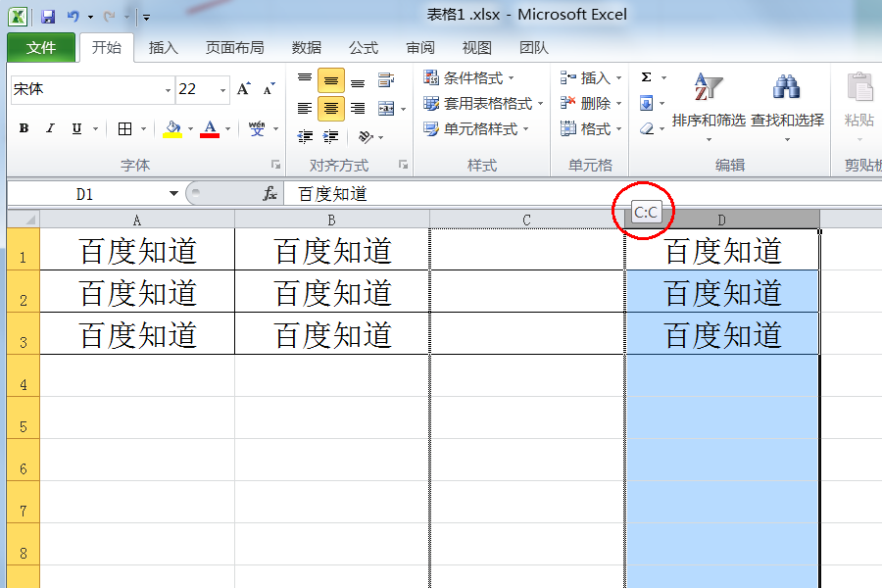This screenshot has height=588, width=882.
Task: Open underline style dropdown arrow
Action: [x=96, y=128]
